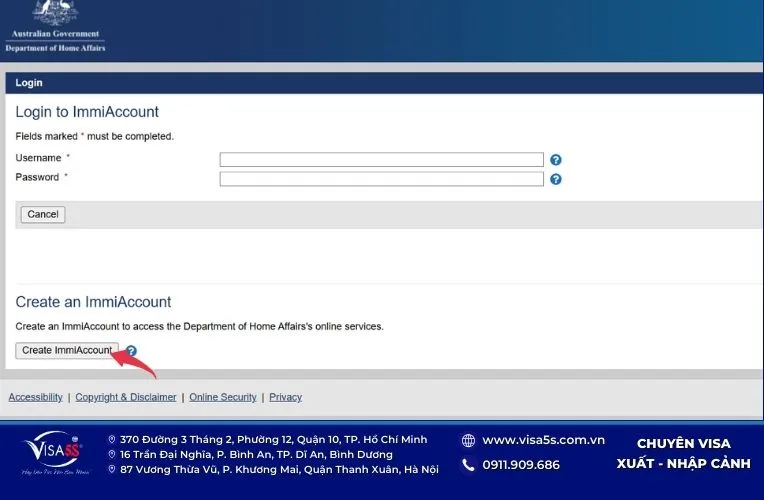Focus the Username text field
This screenshot has height=500, width=764.
(382, 159)
